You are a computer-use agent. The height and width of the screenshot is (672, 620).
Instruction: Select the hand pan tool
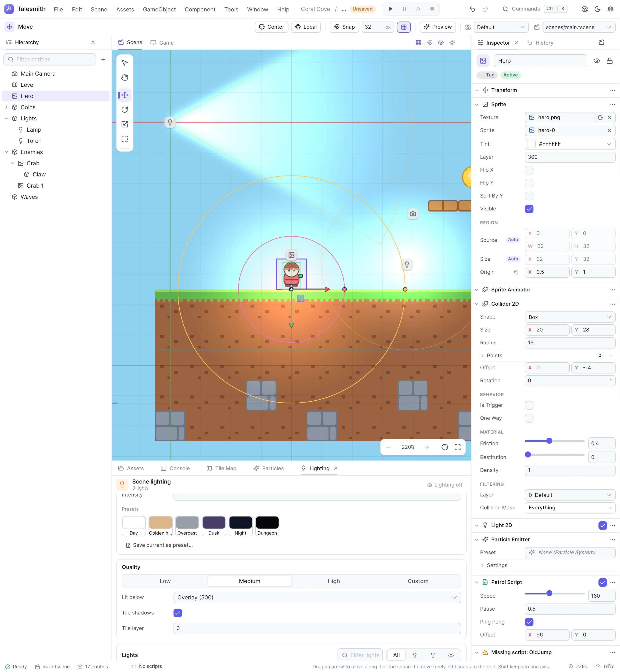(x=124, y=78)
